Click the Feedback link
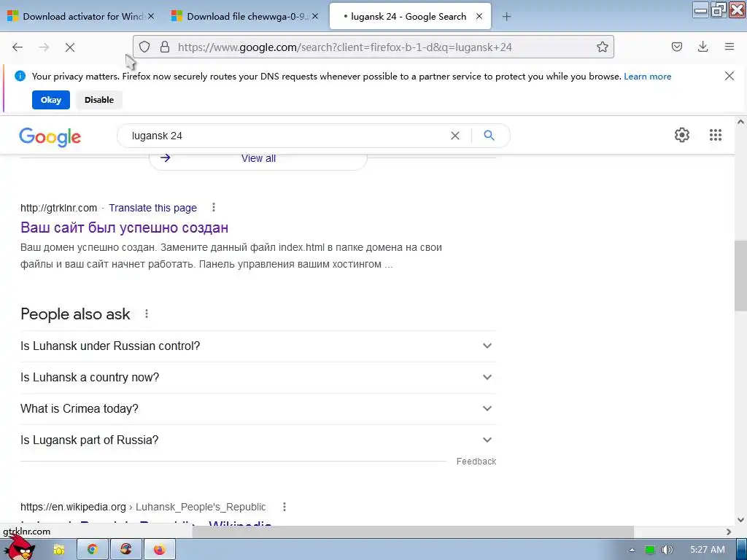 pyautogui.click(x=476, y=462)
